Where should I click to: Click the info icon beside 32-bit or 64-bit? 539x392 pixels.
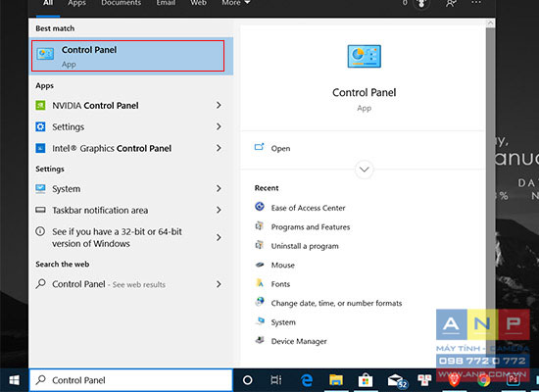pos(40,231)
